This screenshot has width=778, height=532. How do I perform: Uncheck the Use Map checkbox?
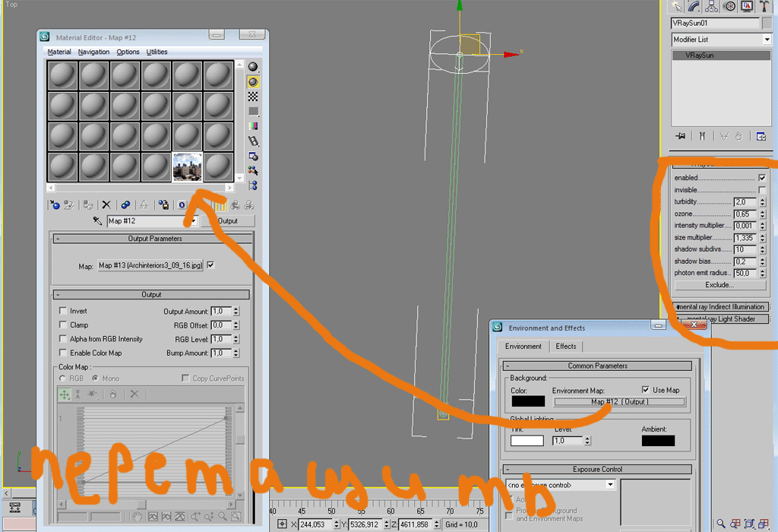point(647,390)
